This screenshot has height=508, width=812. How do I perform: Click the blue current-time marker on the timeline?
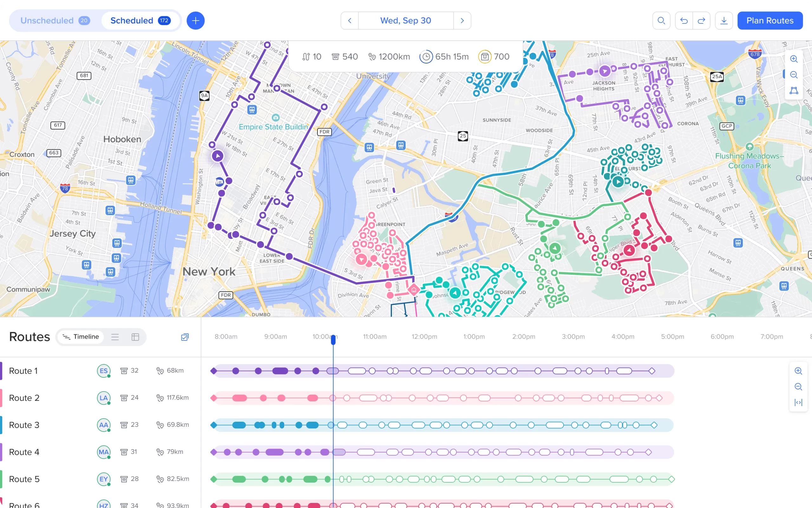point(333,340)
